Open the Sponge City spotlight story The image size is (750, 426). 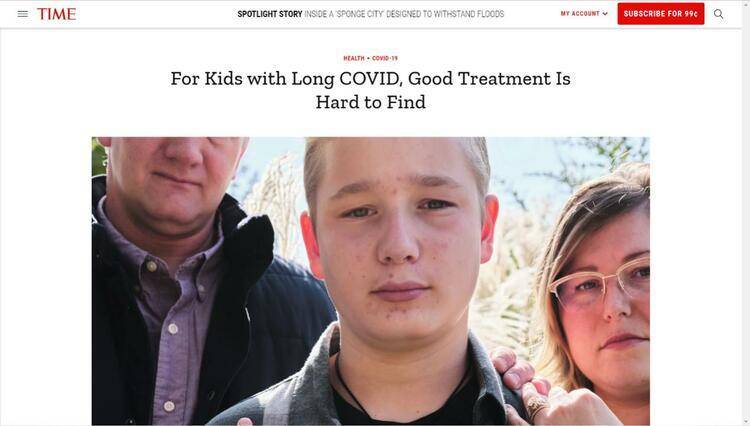point(404,14)
